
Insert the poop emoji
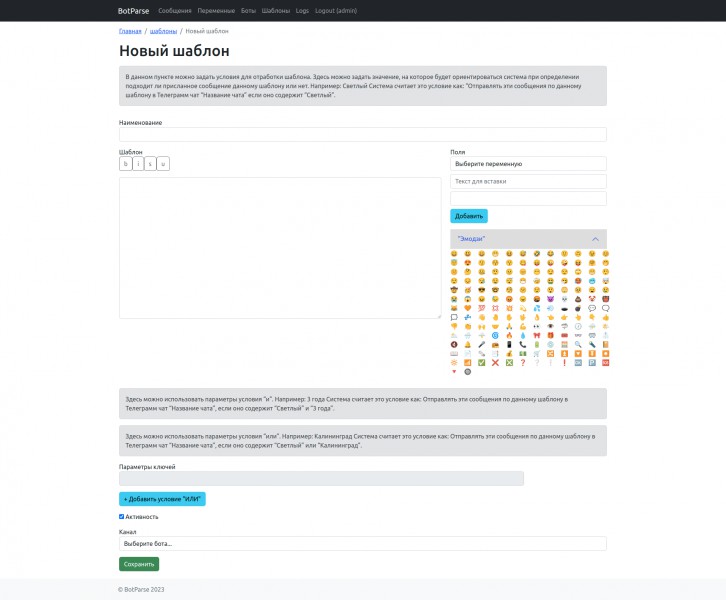pyautogui.click(x=578, y=299)
